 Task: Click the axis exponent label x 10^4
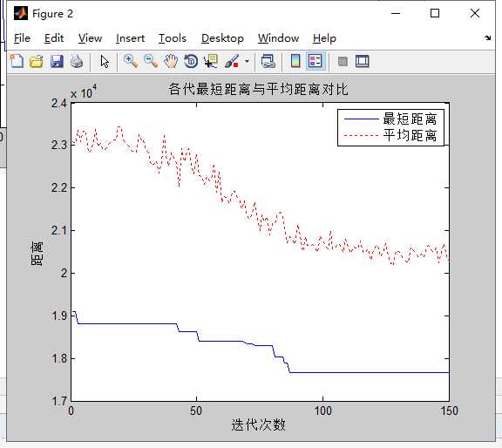[x=84, y=92]
